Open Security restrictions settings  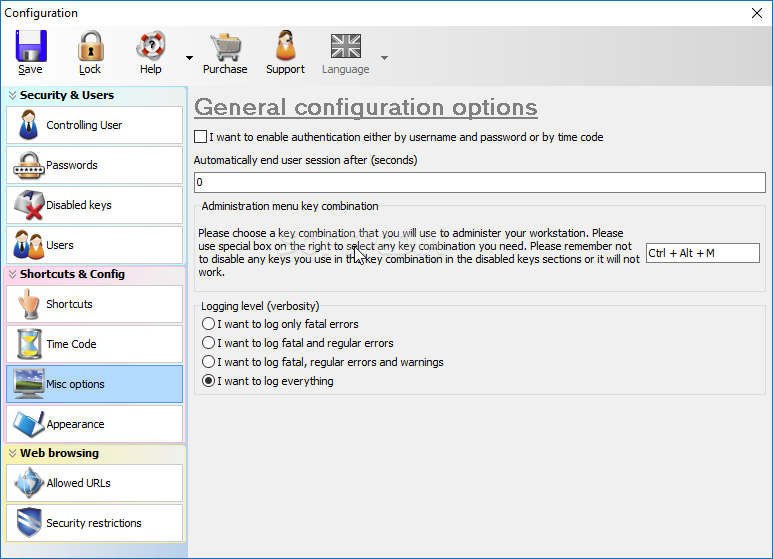coord(95,523)
